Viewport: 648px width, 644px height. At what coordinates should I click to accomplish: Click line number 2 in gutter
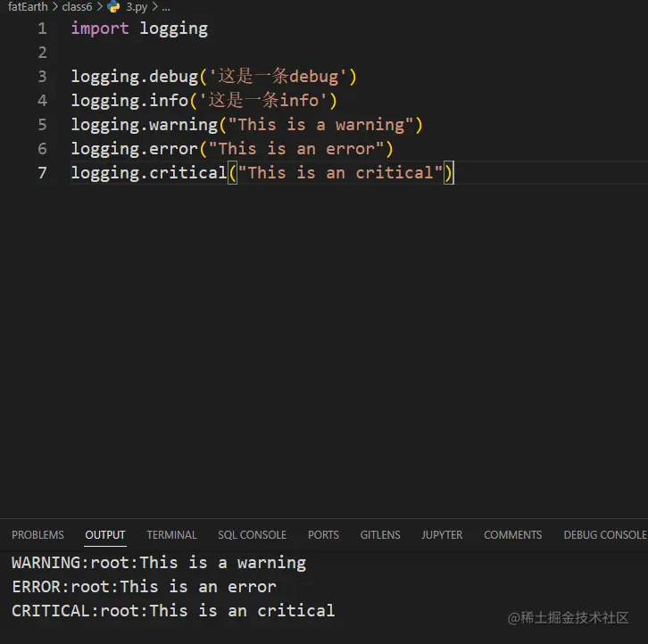point(42,53)
